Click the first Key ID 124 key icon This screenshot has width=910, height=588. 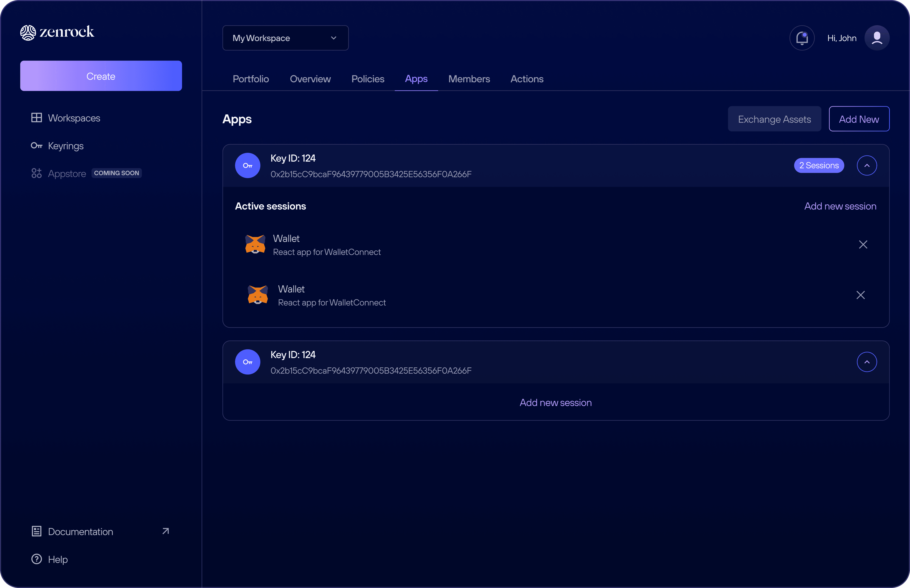tap(248, 166)
